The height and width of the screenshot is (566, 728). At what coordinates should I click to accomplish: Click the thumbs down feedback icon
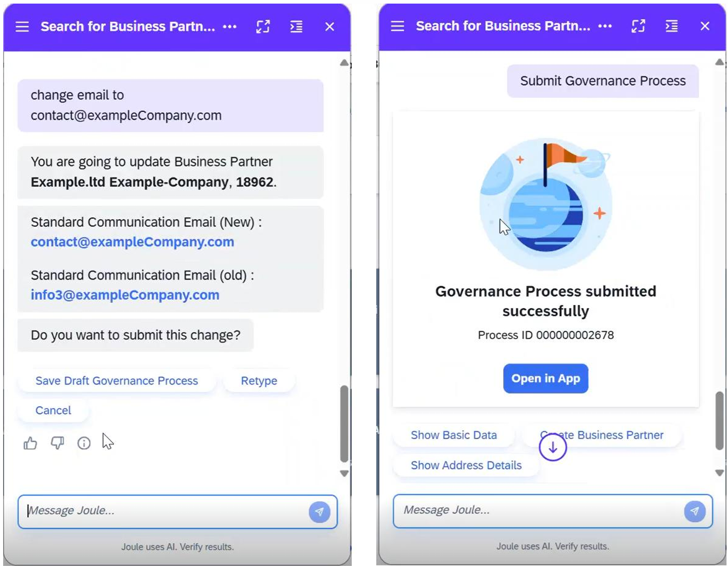(x=57, y=443)
